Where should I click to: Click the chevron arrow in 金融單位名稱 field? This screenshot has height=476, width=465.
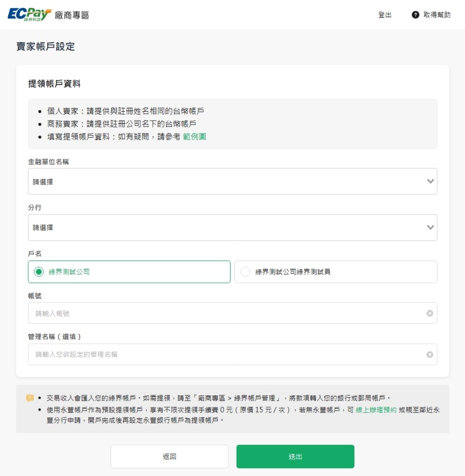(x=430, y=182)
